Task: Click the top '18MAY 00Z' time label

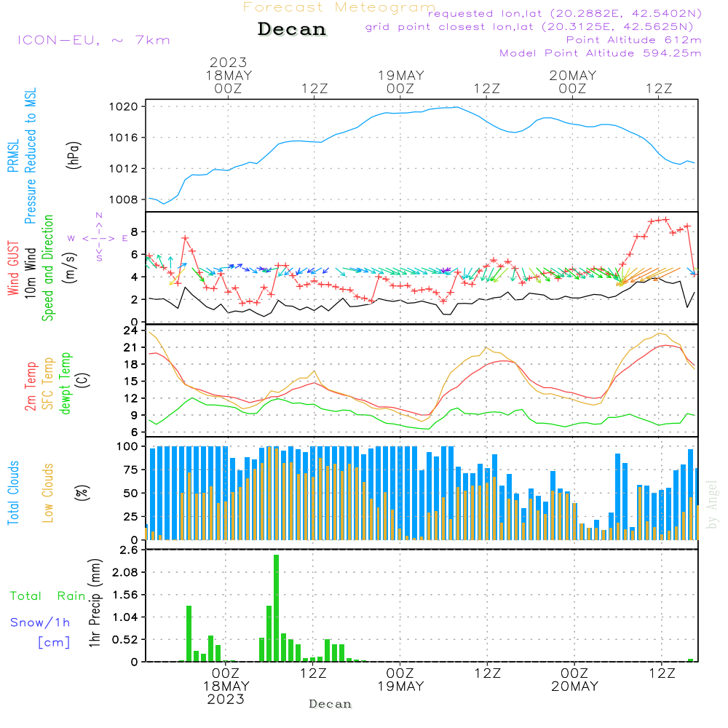Action: [229, 82]
